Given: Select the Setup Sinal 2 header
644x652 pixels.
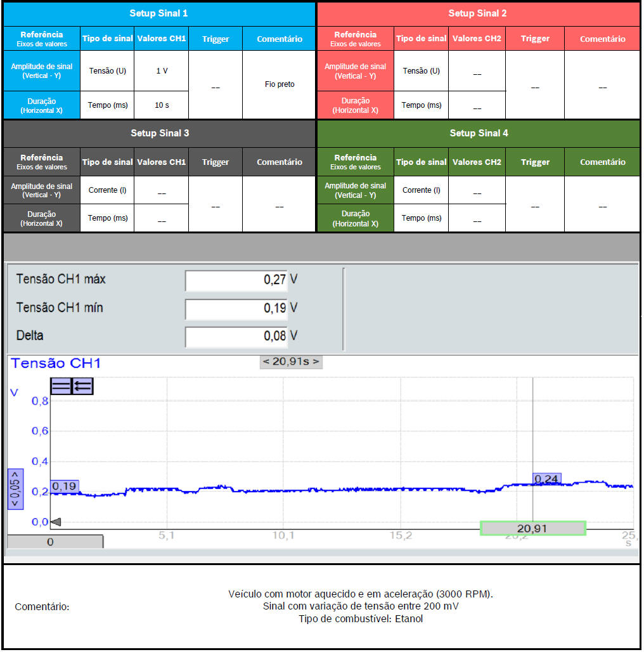Looking at the screenshot, I should 477,13.
